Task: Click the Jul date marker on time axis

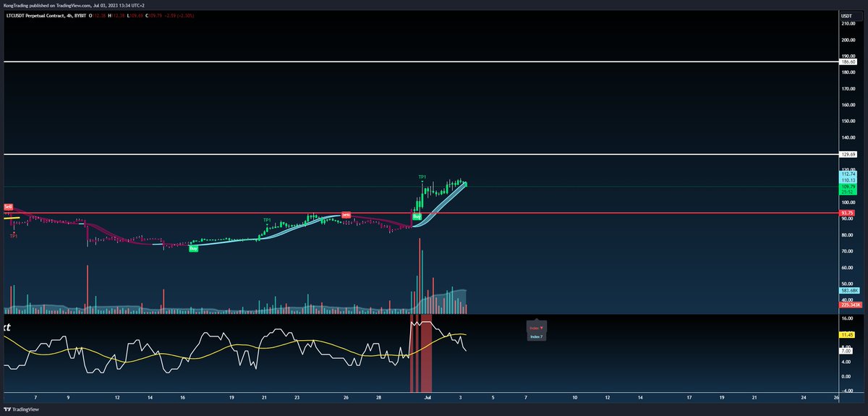Action: (427, 397)
